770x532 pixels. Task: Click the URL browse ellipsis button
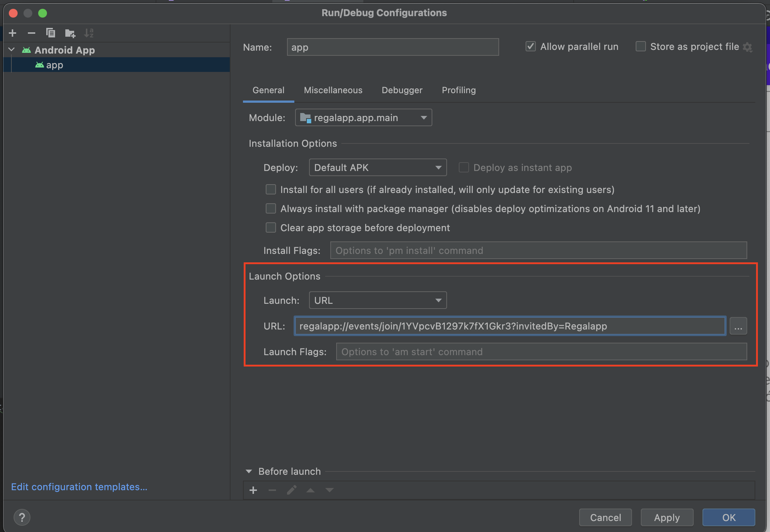click(738, 326)
